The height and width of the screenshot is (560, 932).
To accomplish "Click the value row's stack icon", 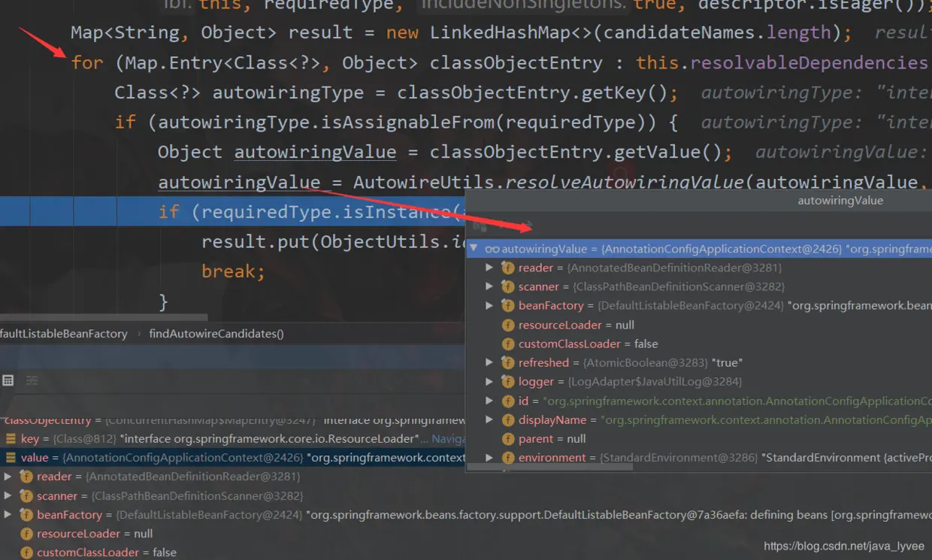I will [x=11, y=457].
